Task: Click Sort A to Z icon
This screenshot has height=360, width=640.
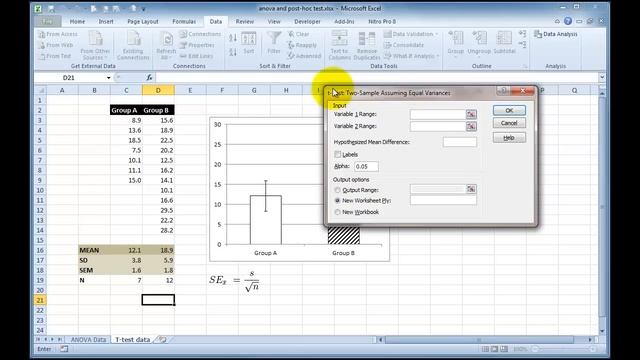Action: click(x=233, y=38)
